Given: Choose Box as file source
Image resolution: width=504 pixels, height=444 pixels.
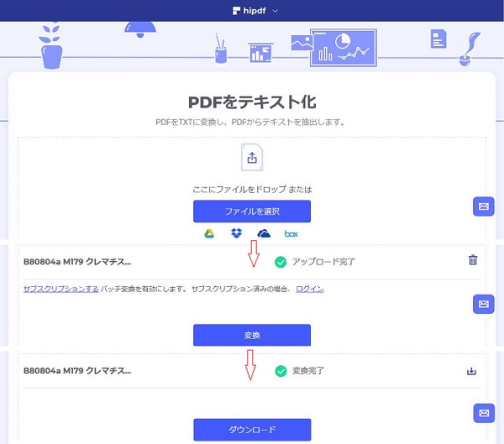Looking at the screenshot, I should click(x=291, y=234).
